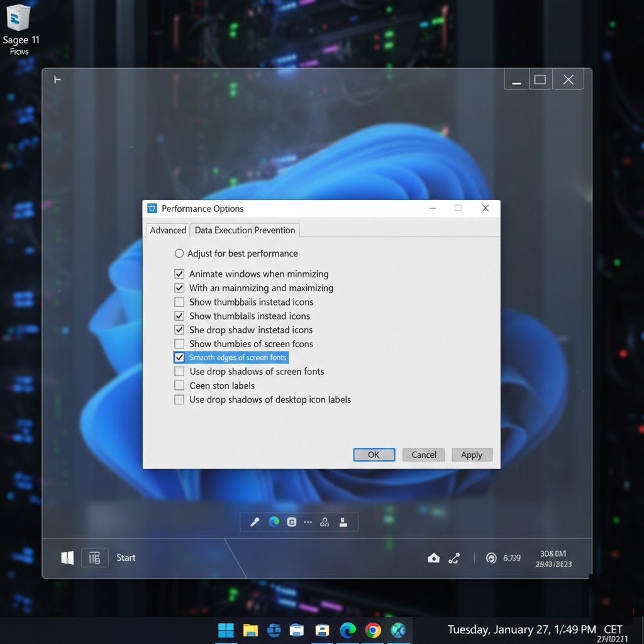Viewport: 644px width, 644px height.
Task: Check Use drop shadows of desktop icon labels
Action: click(x=179, y=399)
